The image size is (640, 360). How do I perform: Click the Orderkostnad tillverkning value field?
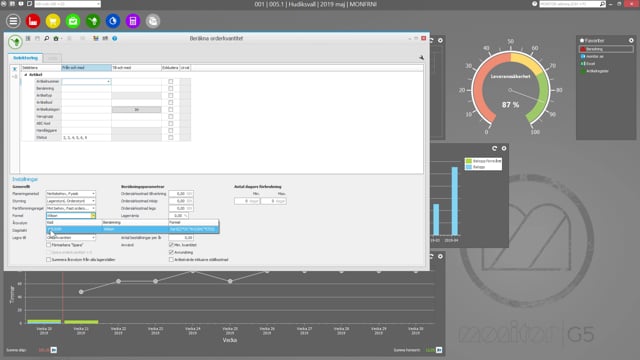181,193
